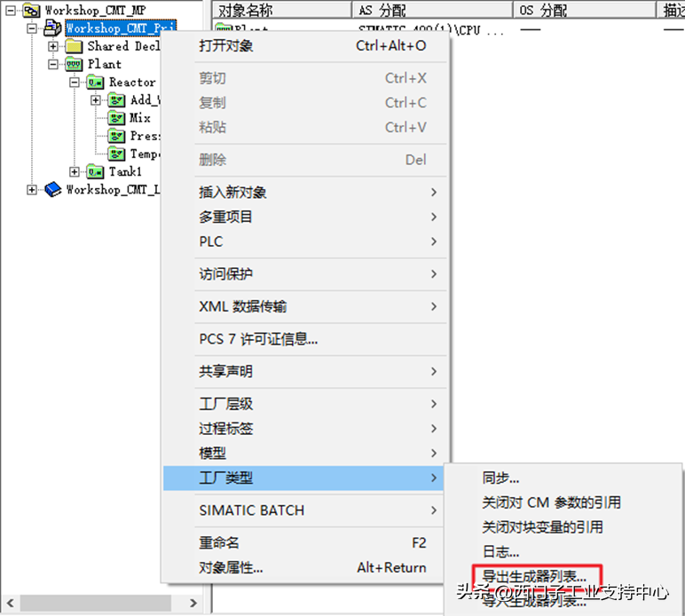This screenshot has width=685, height=616.
Task: Collapse the Plant tree node
Action: [x=53, y=64]
